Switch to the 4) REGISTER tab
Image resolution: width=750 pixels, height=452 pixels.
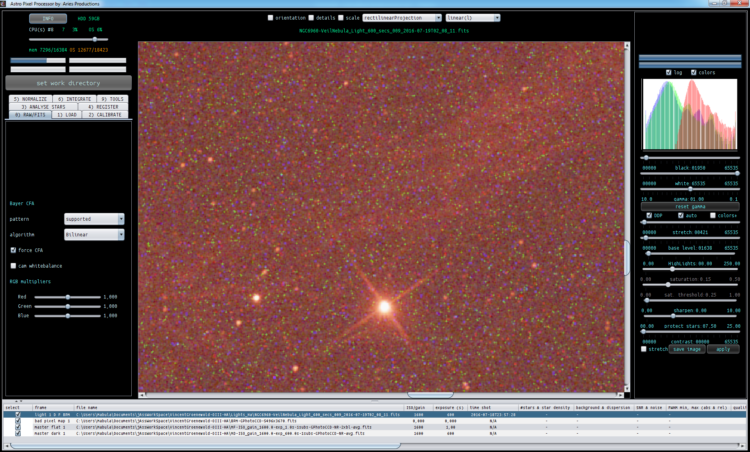tap(103, 107)
